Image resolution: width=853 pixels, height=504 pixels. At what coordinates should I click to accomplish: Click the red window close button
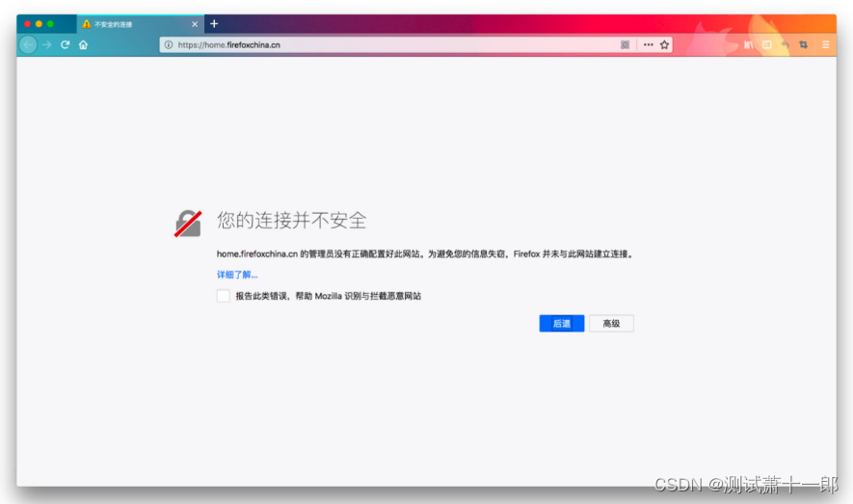point(27,24)
